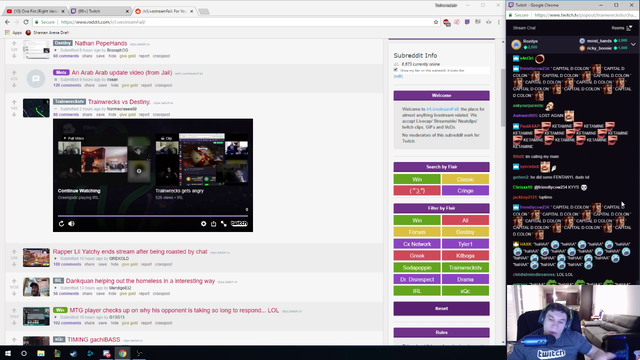Toggle show my flair checkbox
The image size is (640, 360).
[x=396, y=70]
